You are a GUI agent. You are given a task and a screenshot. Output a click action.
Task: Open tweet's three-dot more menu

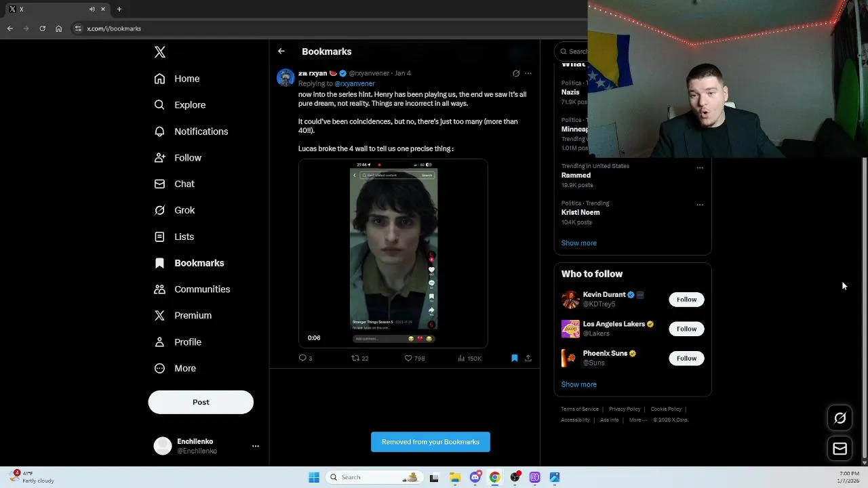528,73
